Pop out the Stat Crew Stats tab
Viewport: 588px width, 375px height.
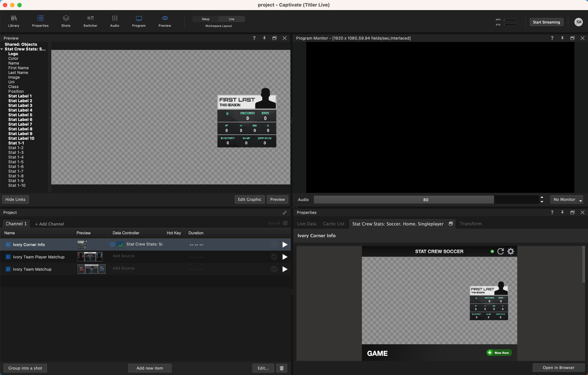point(451,223)
